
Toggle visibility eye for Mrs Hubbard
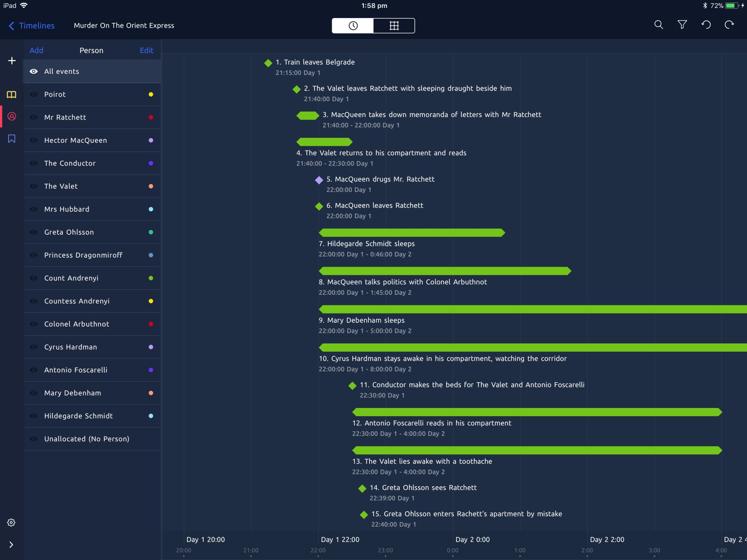tap(34, 210)
